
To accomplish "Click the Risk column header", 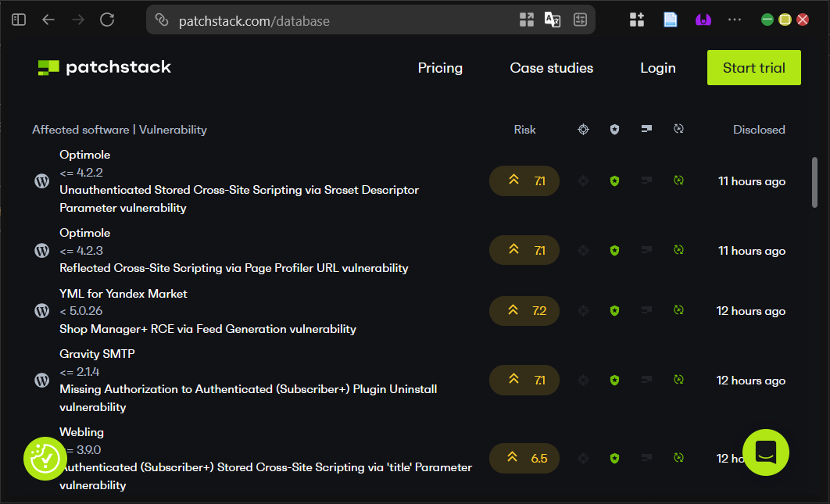I will 524,130.
